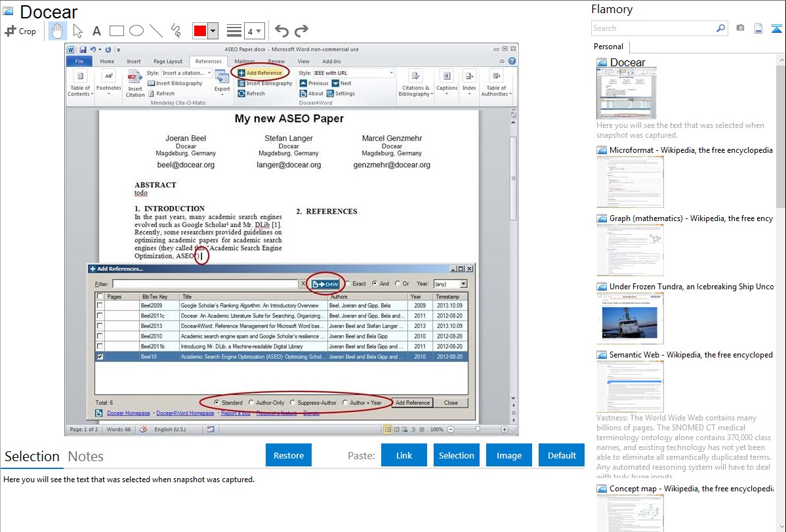
Task: Open the line width dropdown showing 4
Action: point(254,31)
